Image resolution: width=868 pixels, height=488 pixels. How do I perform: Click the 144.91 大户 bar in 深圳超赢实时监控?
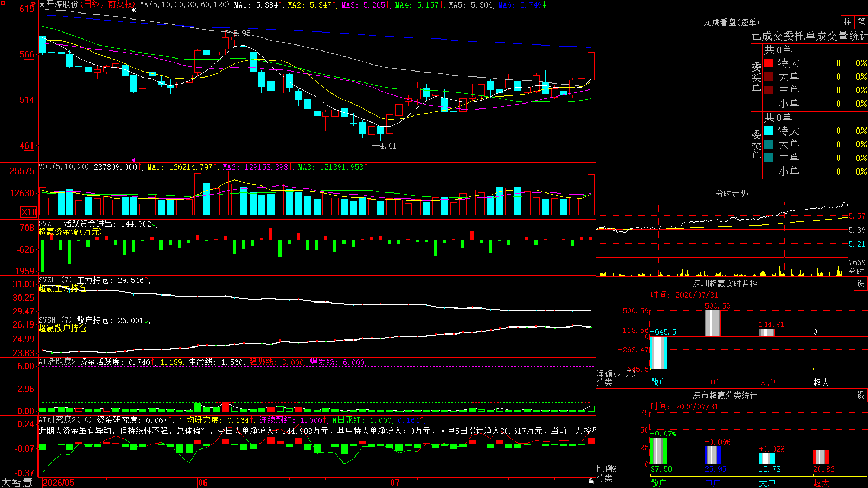point(767,332)
